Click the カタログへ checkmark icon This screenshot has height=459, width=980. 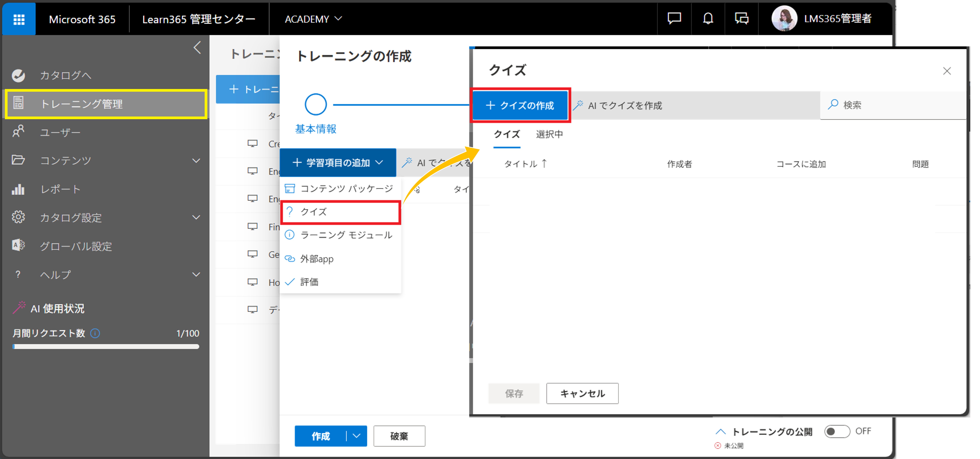tap(18, 76)
